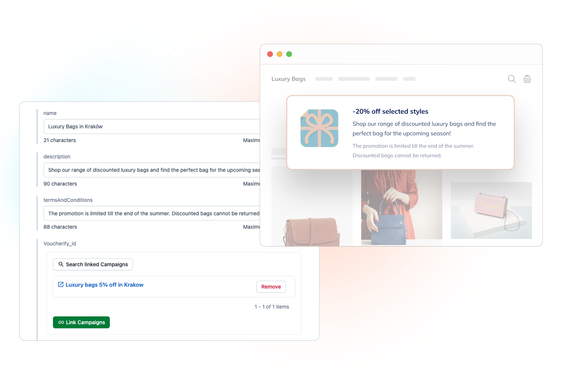588x373 pixels.
Task: Click the Search linked Campaigns button
Action: (93, 264)
